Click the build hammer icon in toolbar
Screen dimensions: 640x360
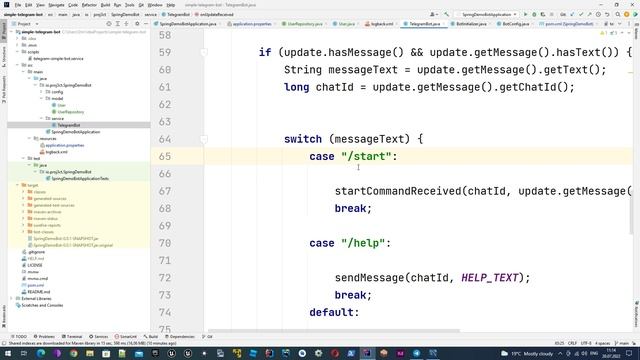coord(447,14)
